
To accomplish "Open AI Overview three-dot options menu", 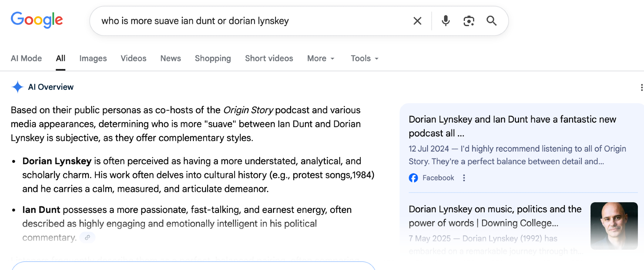I will click(x=641, y=87).
